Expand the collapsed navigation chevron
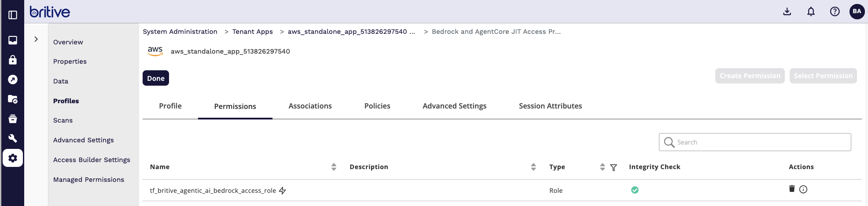Viewport: 868px width, 206px height. [36, 39]
